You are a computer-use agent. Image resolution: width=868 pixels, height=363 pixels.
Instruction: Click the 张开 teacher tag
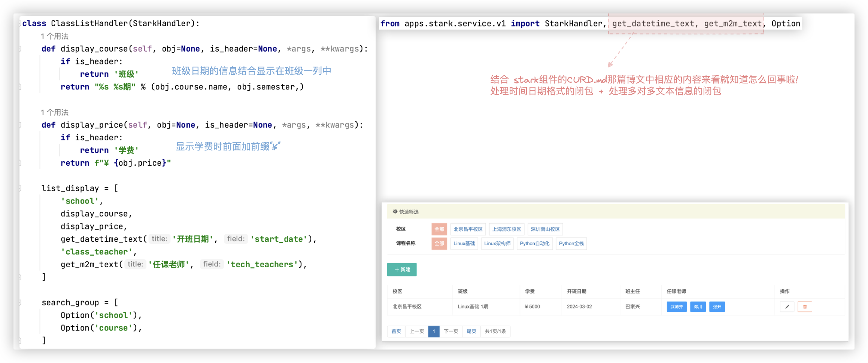pos(717,307)
